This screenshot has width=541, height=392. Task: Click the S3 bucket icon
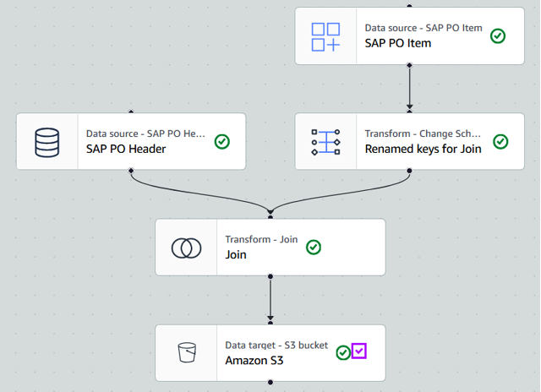(186, 353)
